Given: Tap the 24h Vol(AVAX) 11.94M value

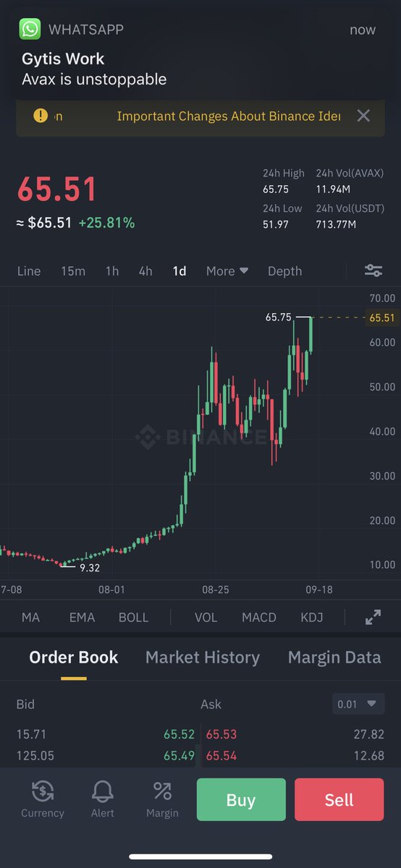Looking at the screenshot, I should coord(334,190).
